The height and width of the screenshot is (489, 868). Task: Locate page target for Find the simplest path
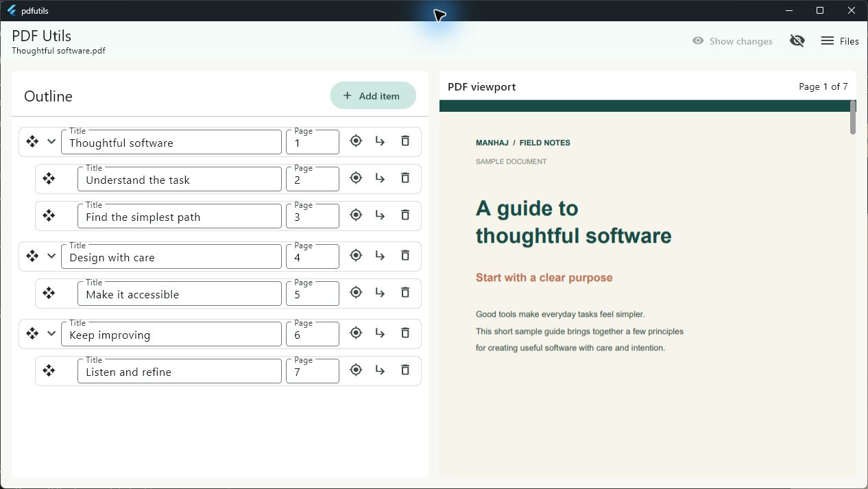pyautogui.click(x=356, y=215)
